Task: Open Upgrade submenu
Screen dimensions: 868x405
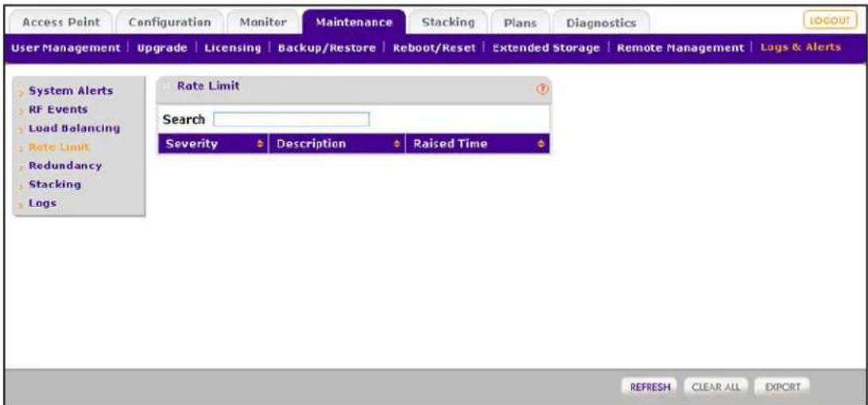Action: [162, 49]
